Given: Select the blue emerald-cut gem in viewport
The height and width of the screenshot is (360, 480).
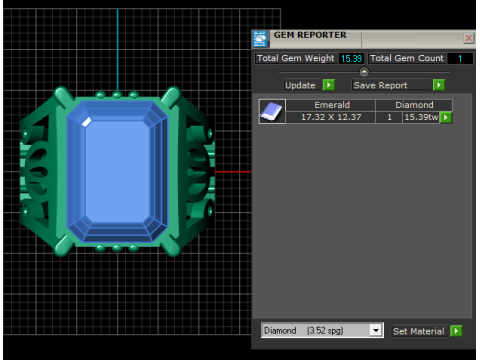Looking at the screenshot, I should (117, 172).
